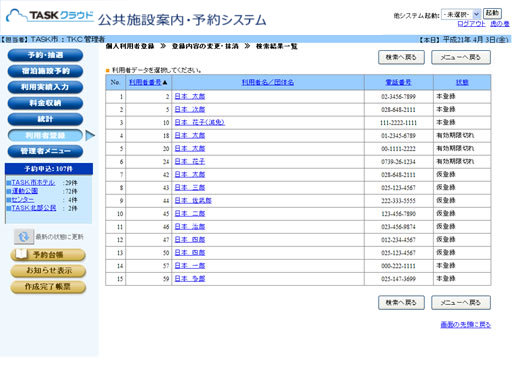The width and height of the screenshot is (512, 384).
Task: Click the ログアウト link
Action: tap(471, 24)
